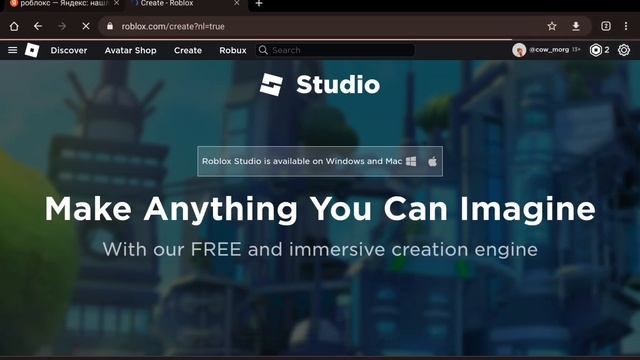Image resolution: width=640 pixels, height=360 pixels.
Task: Click the Roblox Studio logo
Action: 320,84
